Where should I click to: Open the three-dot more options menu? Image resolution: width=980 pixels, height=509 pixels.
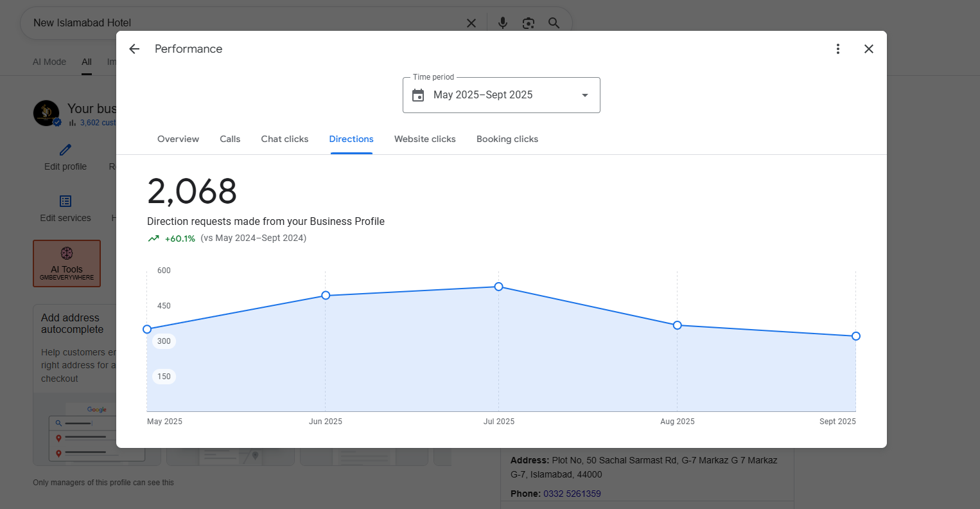pyautogui.click(x=837, y=49)
